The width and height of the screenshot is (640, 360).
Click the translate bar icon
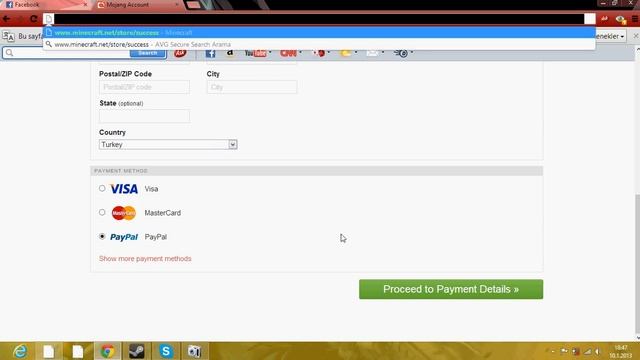[x=9, y=36]
